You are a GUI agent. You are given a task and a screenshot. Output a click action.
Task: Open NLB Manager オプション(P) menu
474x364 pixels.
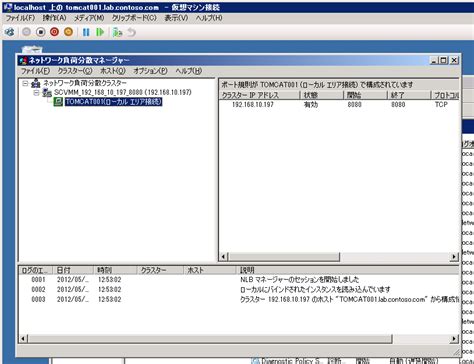pyautogui.click(x=150, y=71)
